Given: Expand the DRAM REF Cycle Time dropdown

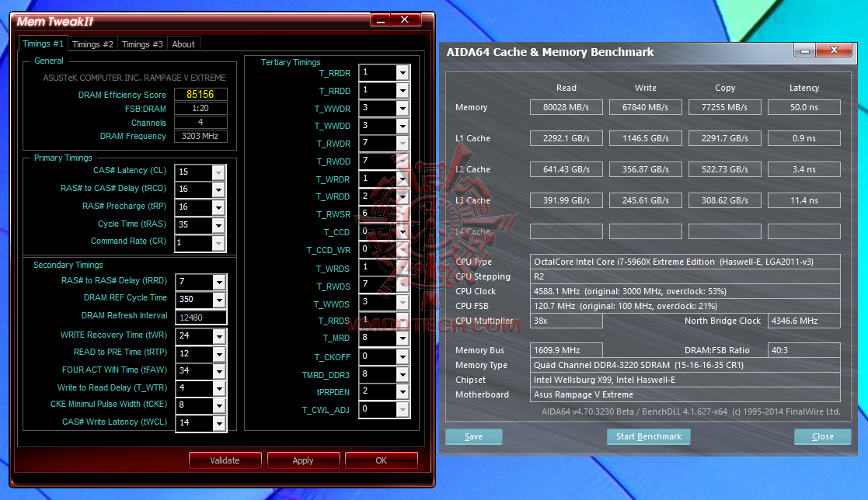Looking at the screenshot, I should click(219, 300).
